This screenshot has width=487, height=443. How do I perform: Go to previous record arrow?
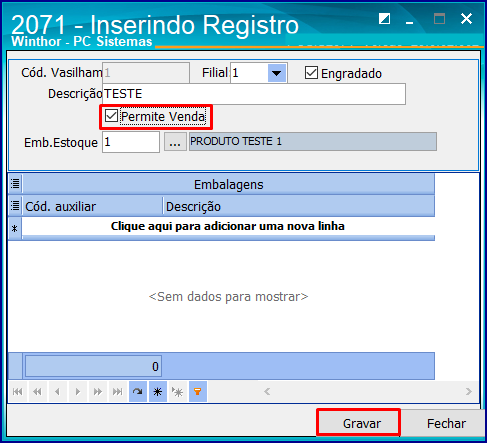57,391
